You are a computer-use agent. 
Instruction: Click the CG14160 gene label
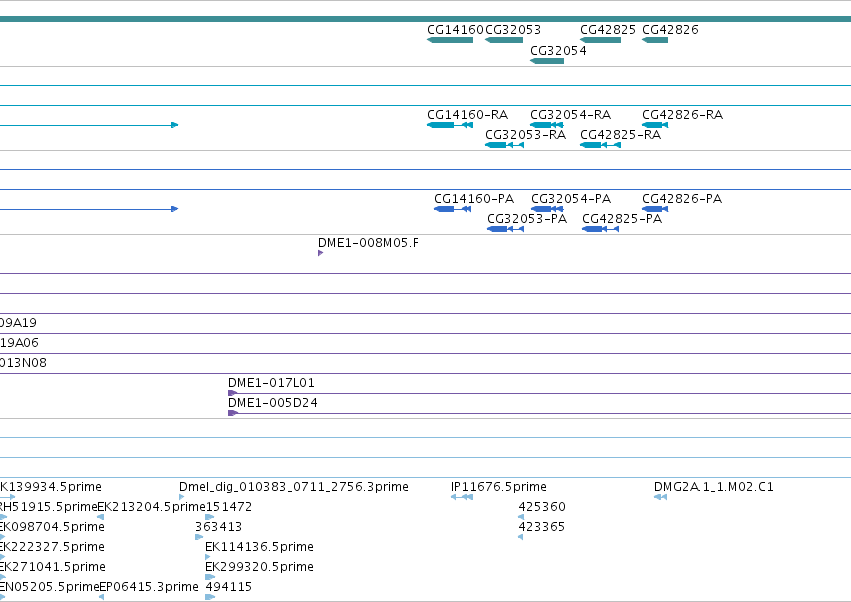point(455,30)
